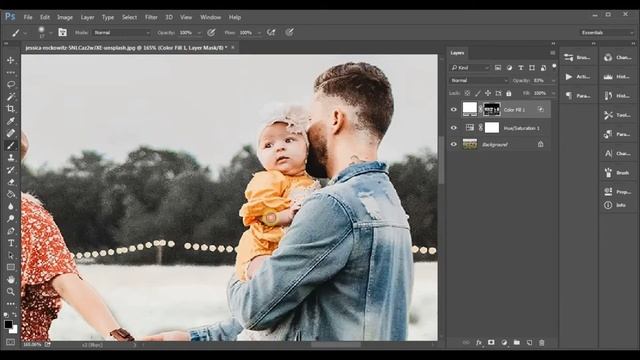Open the brush Mode dropdown
The height and width of the screenshot is (360, 640).
point(122,33)
